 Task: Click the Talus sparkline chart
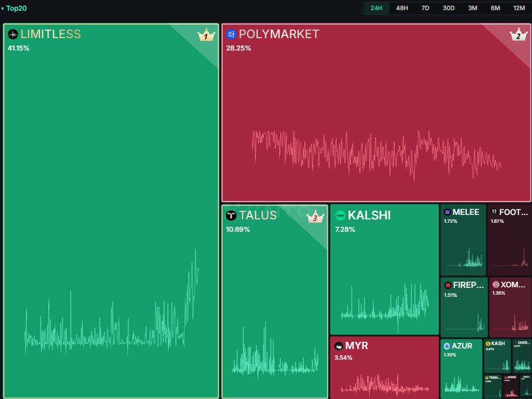pos(275,351)
